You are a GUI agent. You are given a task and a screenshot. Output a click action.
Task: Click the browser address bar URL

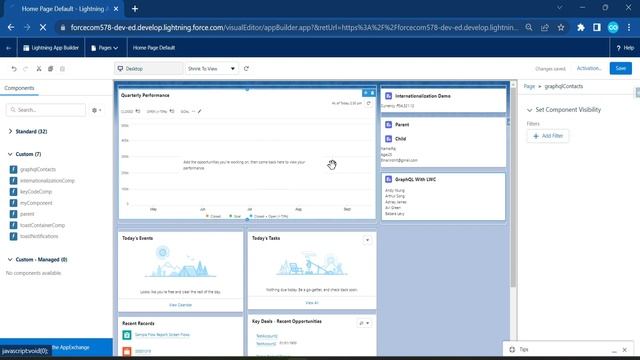coord(294,27)
